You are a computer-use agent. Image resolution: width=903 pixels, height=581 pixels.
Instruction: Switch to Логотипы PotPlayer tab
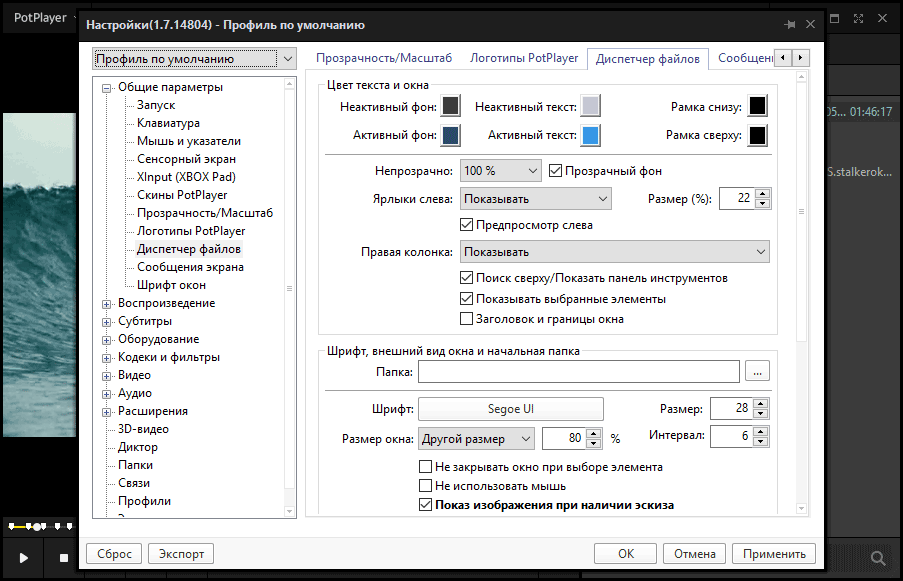524,58
